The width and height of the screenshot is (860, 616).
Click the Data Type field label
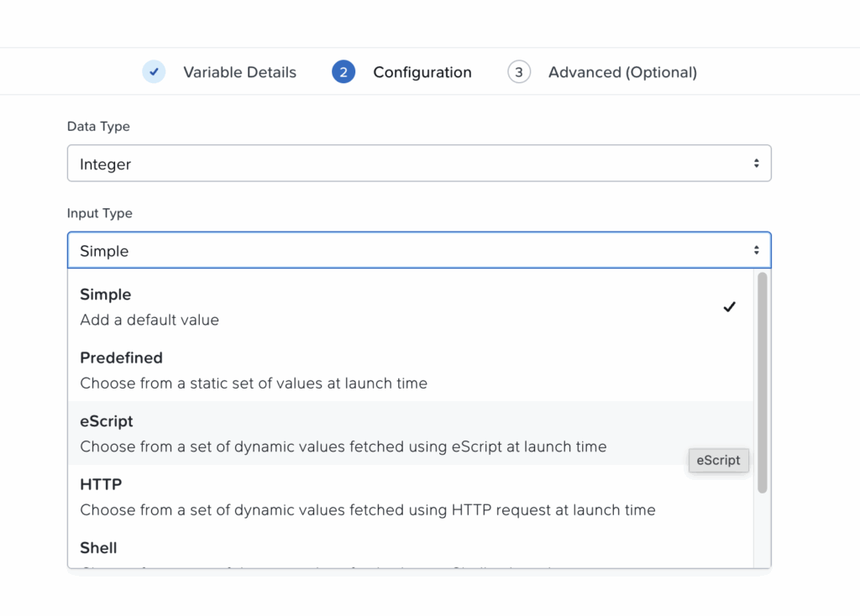[98, 127]
